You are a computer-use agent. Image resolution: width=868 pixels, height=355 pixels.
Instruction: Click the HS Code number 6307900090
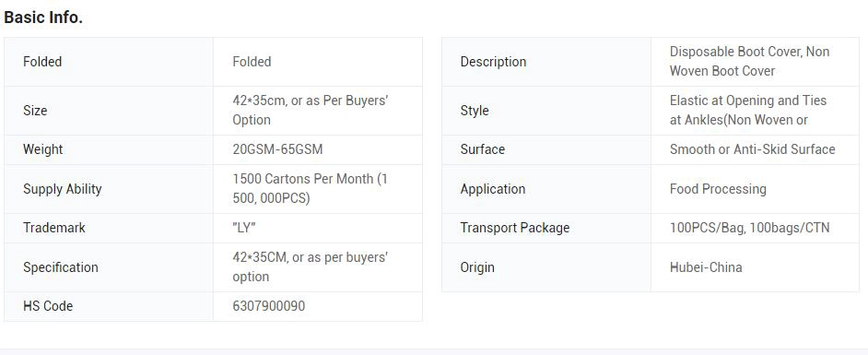click(x=268, y=306)
